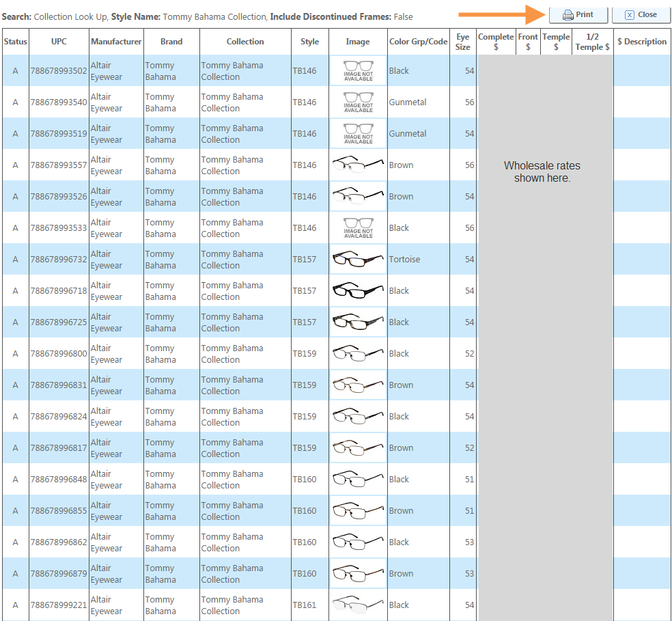Screen dimensions: 672x621
Task: Select UPC cell 788678996800
Action: (59, 353)
